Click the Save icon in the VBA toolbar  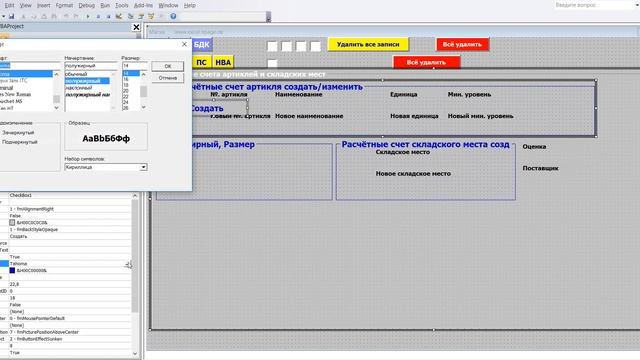tap(11, 16)
